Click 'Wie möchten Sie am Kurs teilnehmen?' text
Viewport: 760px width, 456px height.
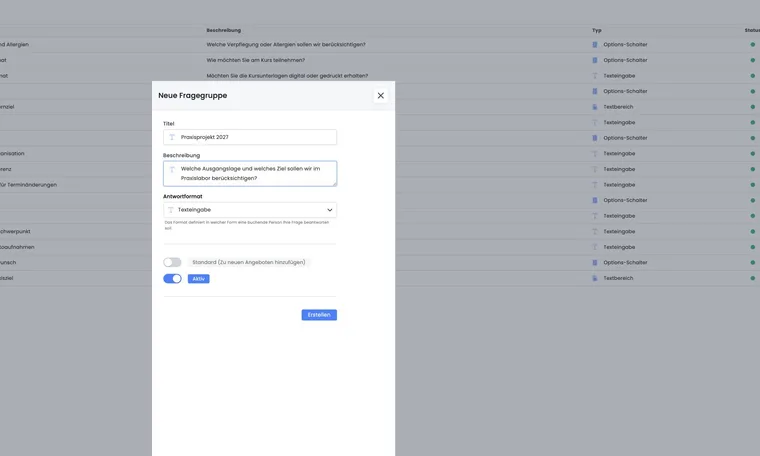[255, 60]
